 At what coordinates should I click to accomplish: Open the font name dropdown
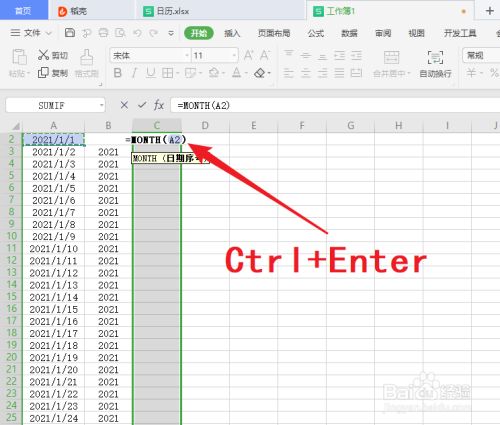tap(187, 55)
